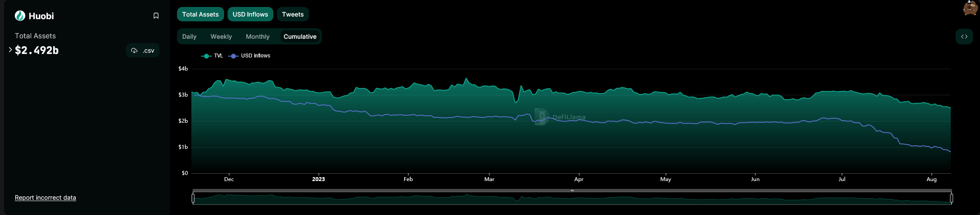
Task: Click the $1b y-axis label
Action: click(x=183, y=147)
